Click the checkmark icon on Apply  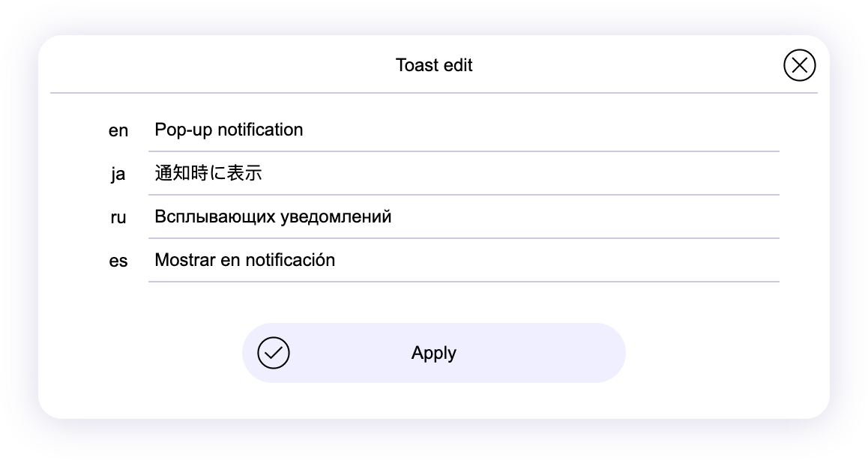(274, 353)
